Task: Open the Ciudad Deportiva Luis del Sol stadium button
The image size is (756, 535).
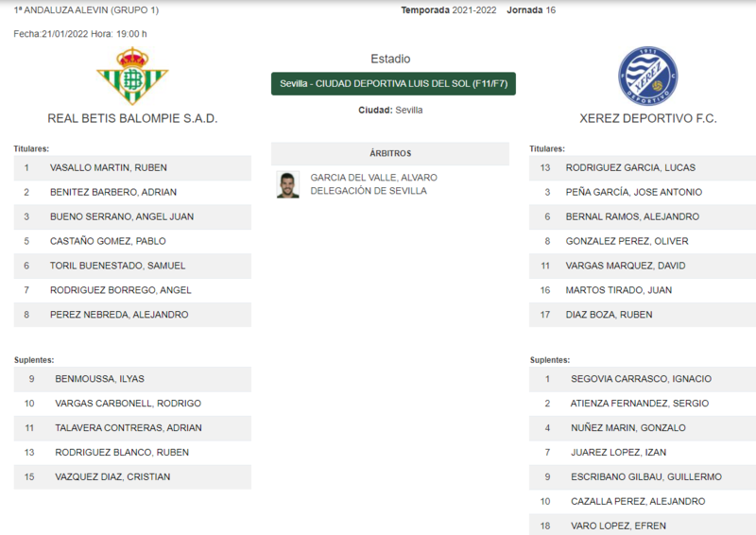Action: pos(393,83)
